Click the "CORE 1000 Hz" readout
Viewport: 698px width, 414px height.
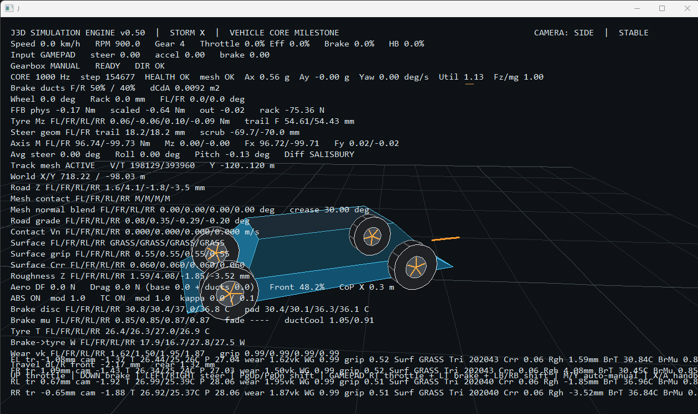(40, 77)
